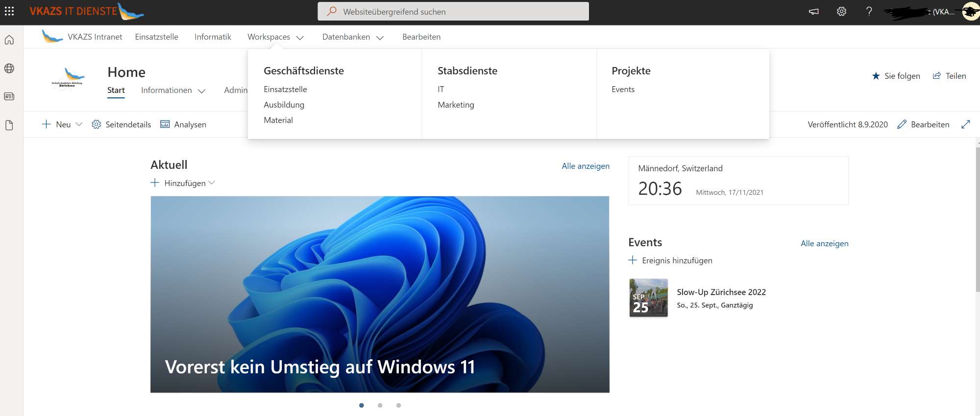This screenshot has width=980, height=416.
Task: Open Events under Projekte
Action: click(x=623, y=89)
